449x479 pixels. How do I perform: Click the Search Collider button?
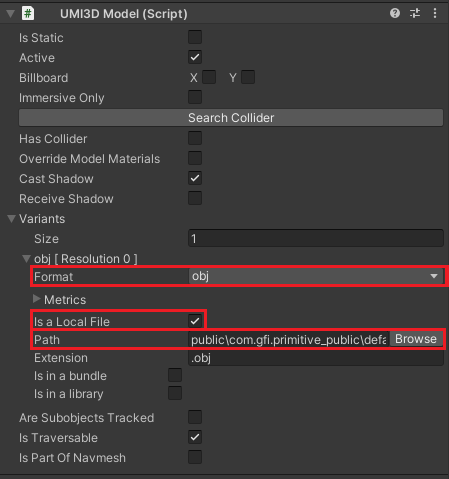(231, 118)
